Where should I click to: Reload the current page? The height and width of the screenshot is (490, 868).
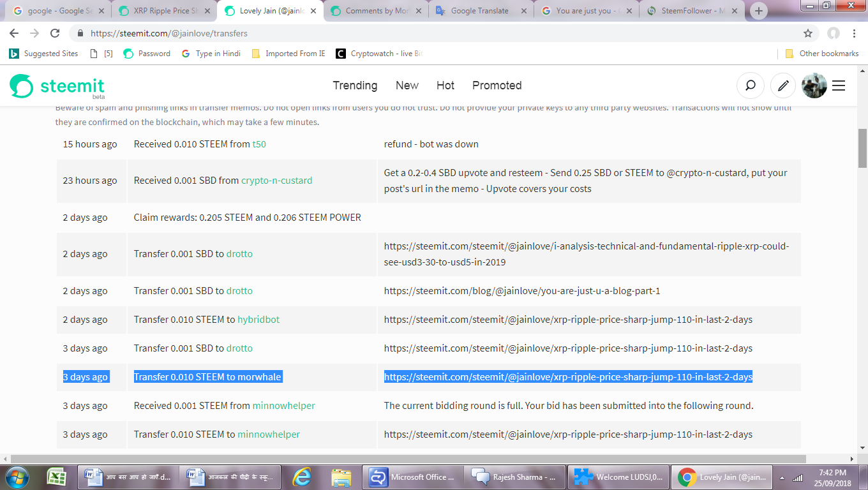click(55, 33)
